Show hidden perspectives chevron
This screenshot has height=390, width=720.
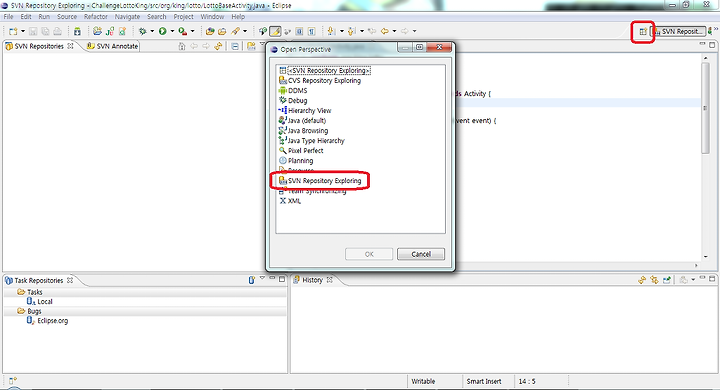[x=716, y=29]
